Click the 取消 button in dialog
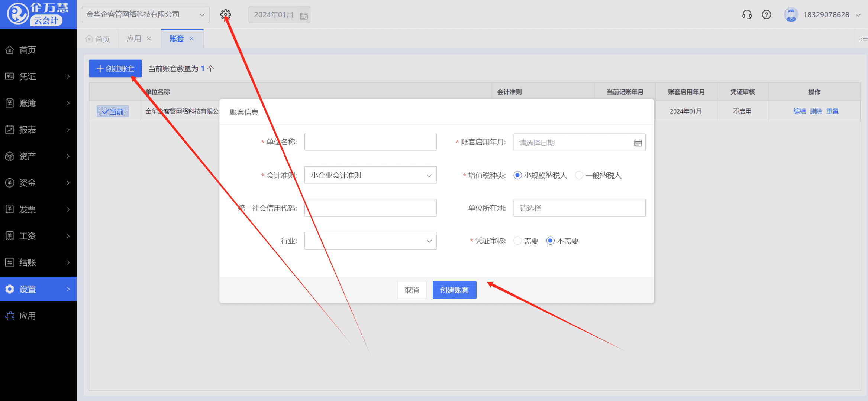 tap(412, 290)
